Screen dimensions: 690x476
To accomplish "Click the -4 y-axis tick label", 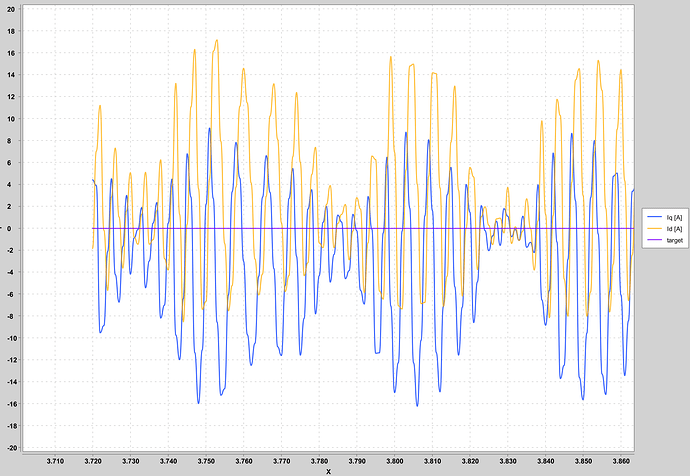I will pos(11,272).
